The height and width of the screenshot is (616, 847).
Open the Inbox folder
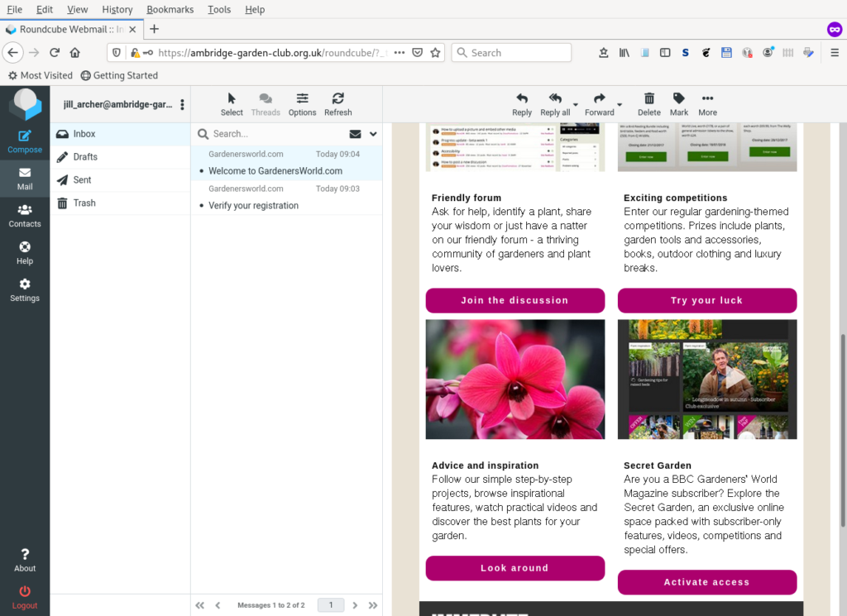(120, 134)
